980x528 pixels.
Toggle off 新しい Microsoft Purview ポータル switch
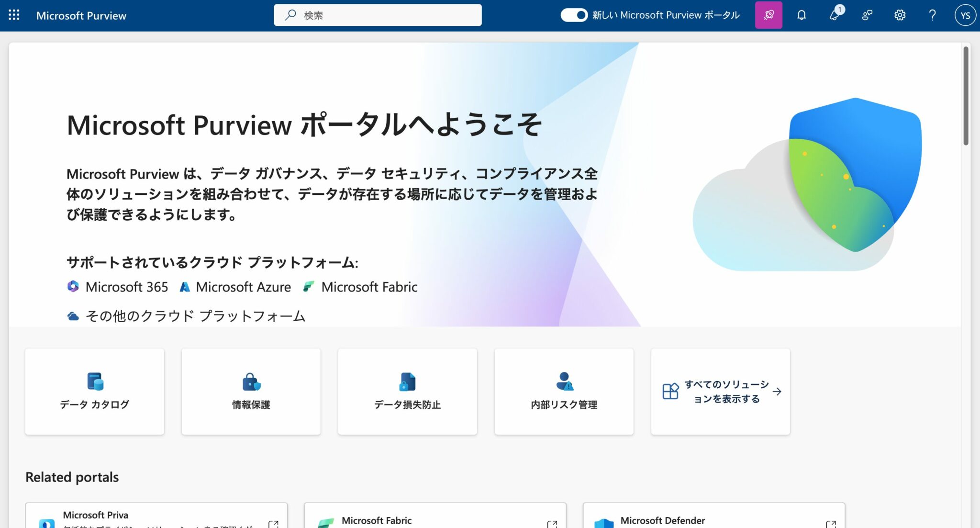point(574,15)
